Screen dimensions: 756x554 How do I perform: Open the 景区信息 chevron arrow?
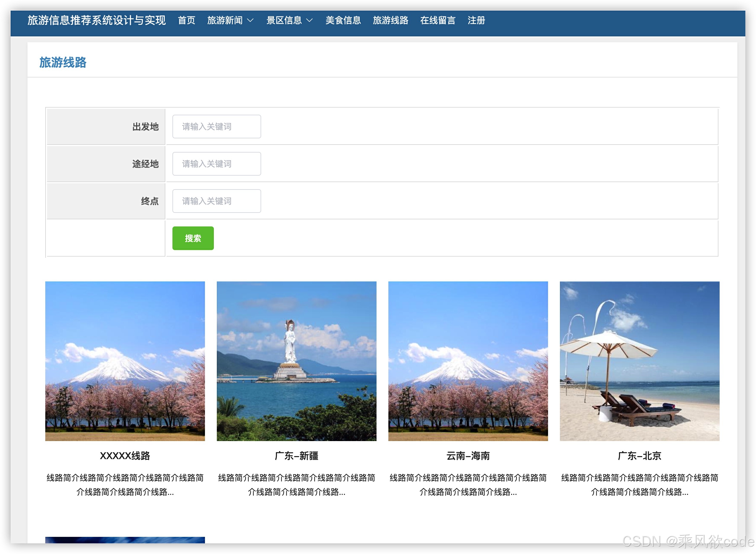pyautogui.click(x=310, y=21)
